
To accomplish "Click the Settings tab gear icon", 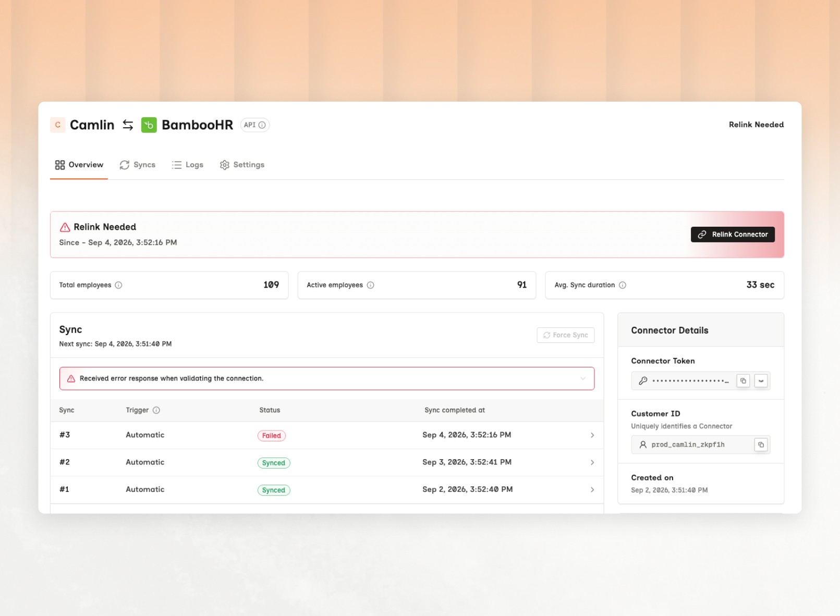I will [x=225, y=165].
